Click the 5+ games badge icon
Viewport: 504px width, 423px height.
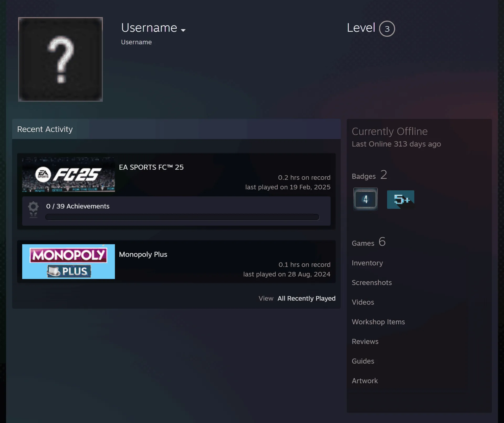(401, 199)
